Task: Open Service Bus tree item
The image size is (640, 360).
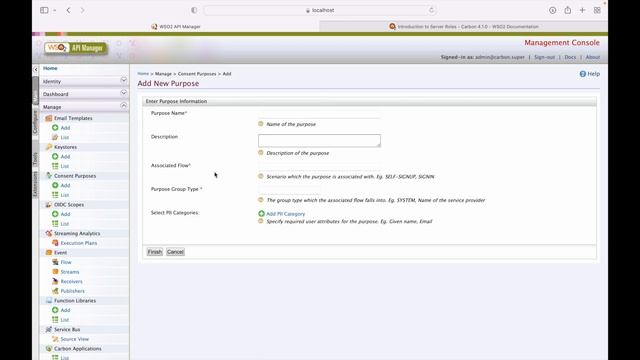Action: (x=67, y=329)
